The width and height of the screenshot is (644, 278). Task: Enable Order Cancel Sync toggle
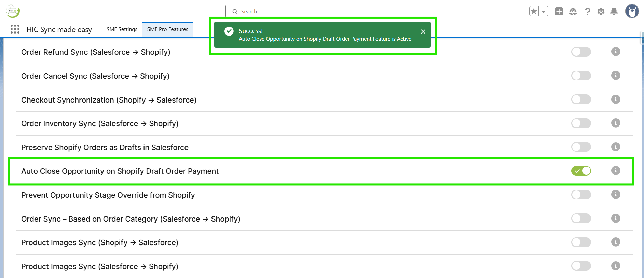pos(581,76)
